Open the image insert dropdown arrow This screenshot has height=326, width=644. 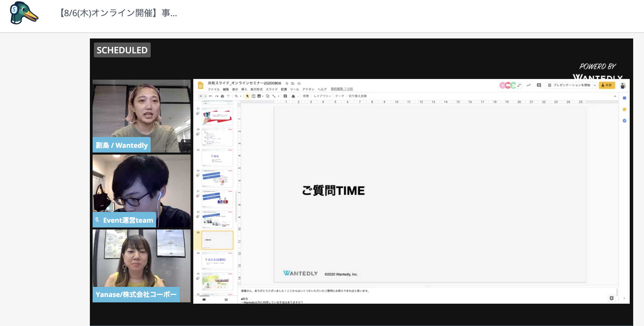coord(263,96)
